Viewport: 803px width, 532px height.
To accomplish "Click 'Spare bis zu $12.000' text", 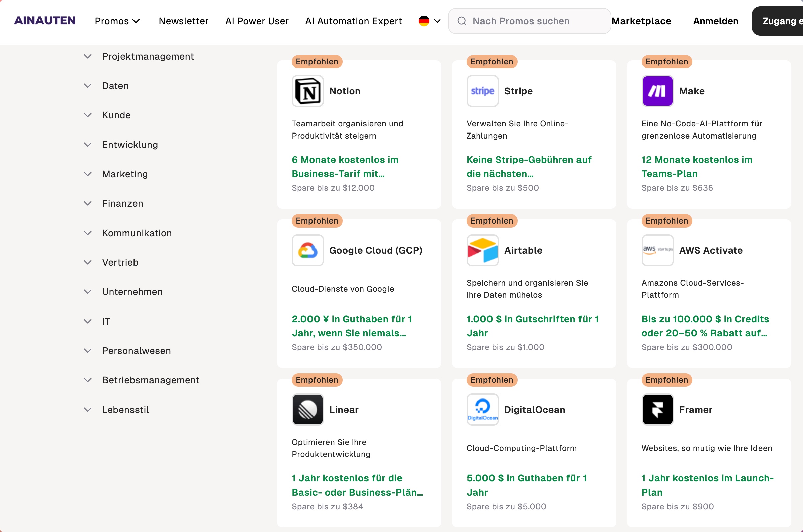I will [x=333, y=188].
